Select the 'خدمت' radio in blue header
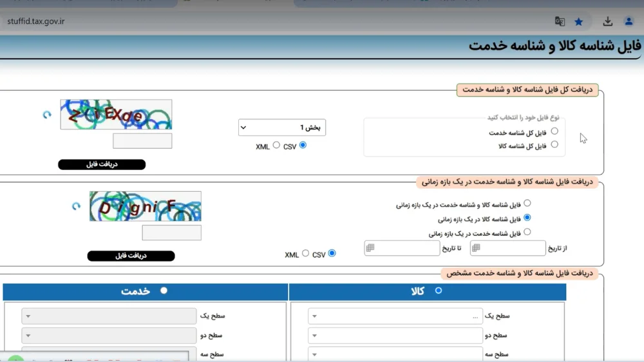 pyautogui.click(x=164, y=291)
